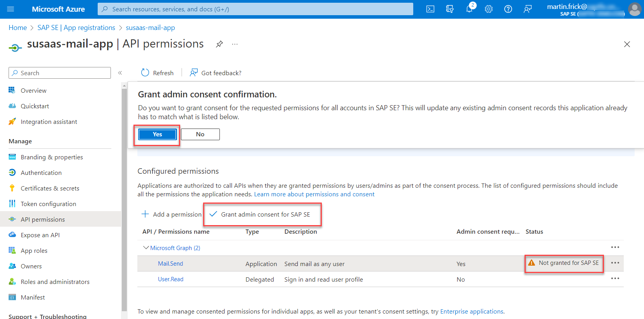The height and width of the screenshot is (319, 644).
Task: Open the Mail.Send permission
Action: point(170,263)
